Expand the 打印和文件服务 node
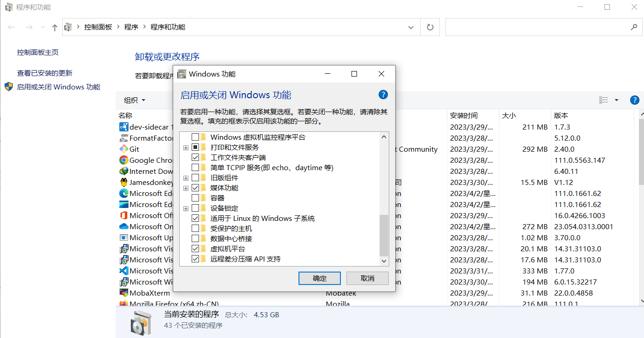This screenshot has width=644, height=338. (186, 148)
